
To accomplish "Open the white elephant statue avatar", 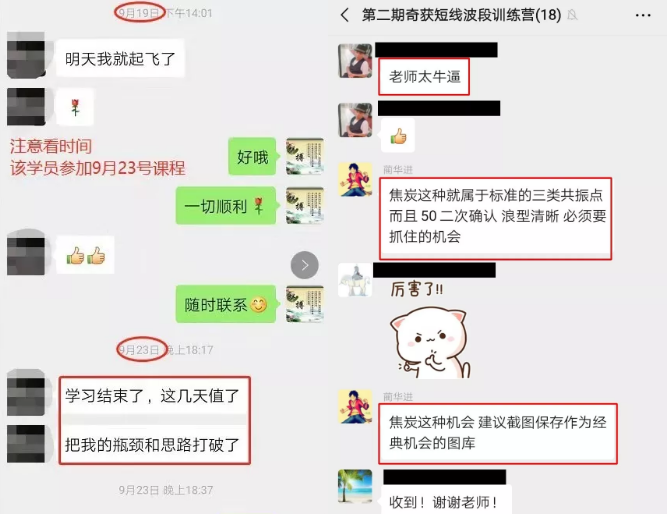I will point(355,280).
